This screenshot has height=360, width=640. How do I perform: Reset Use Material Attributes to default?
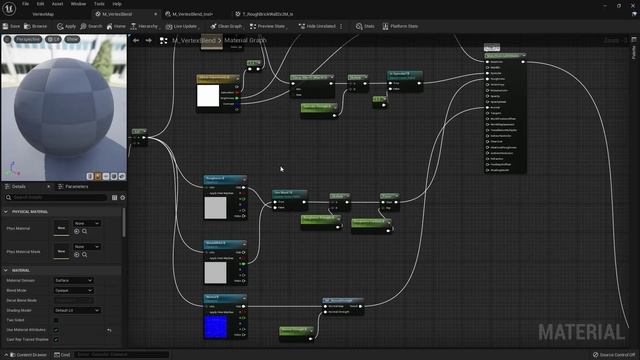coord(109,330)
